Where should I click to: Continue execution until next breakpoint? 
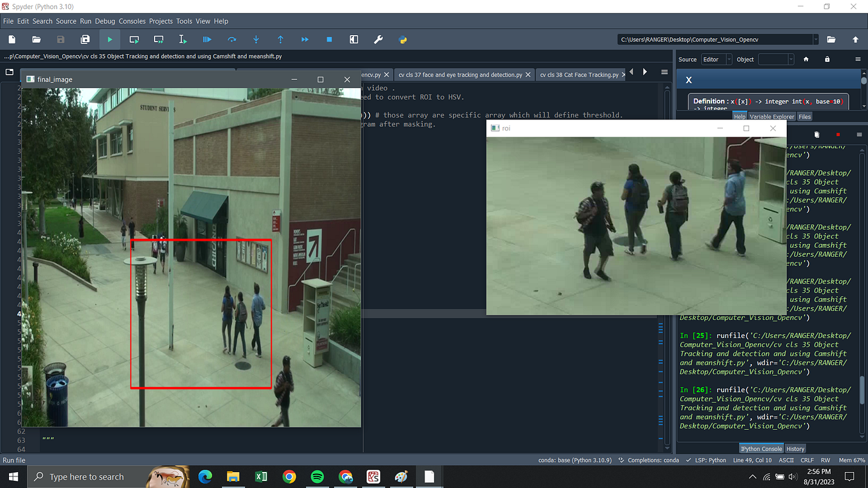(x=305, y=40)
